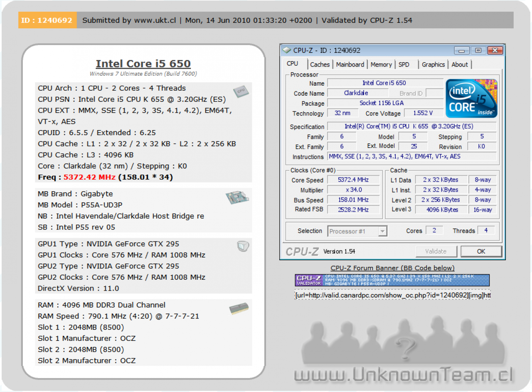This screenshot has width=532, height=392.
Task: Click the MB Model : P55A-UD3P line
Action: [80, 205]
